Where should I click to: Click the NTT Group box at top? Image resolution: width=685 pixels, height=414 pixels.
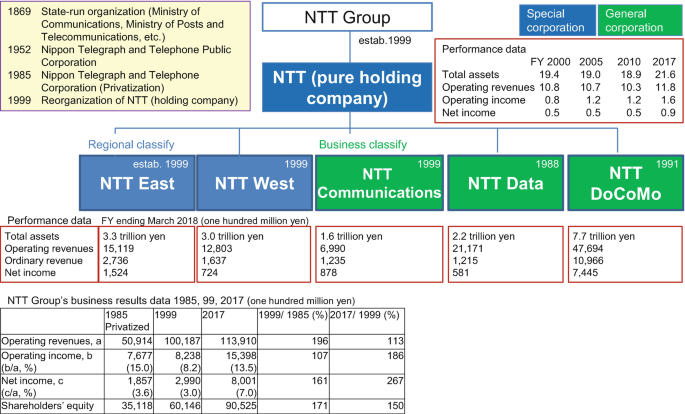pos(347,17)
